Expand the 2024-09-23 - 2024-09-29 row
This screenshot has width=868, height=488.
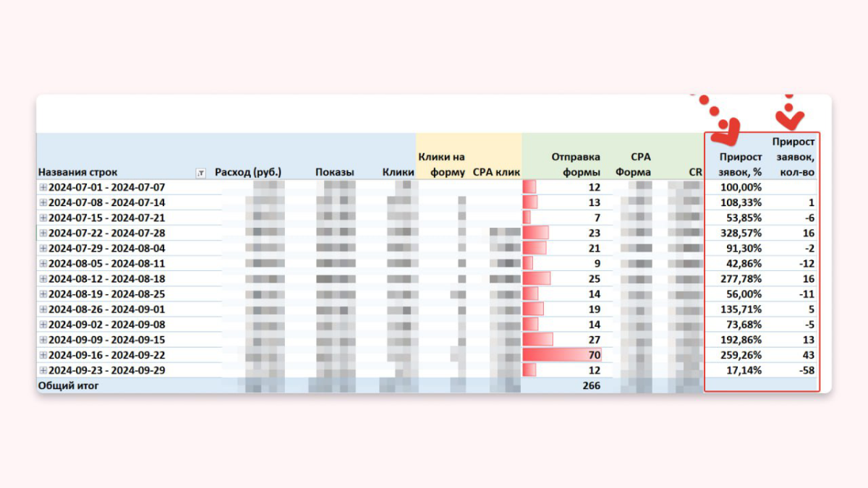point(43,370)
